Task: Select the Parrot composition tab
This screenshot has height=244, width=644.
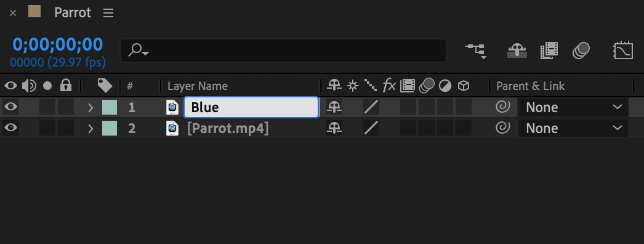Action: click(73, 12)
